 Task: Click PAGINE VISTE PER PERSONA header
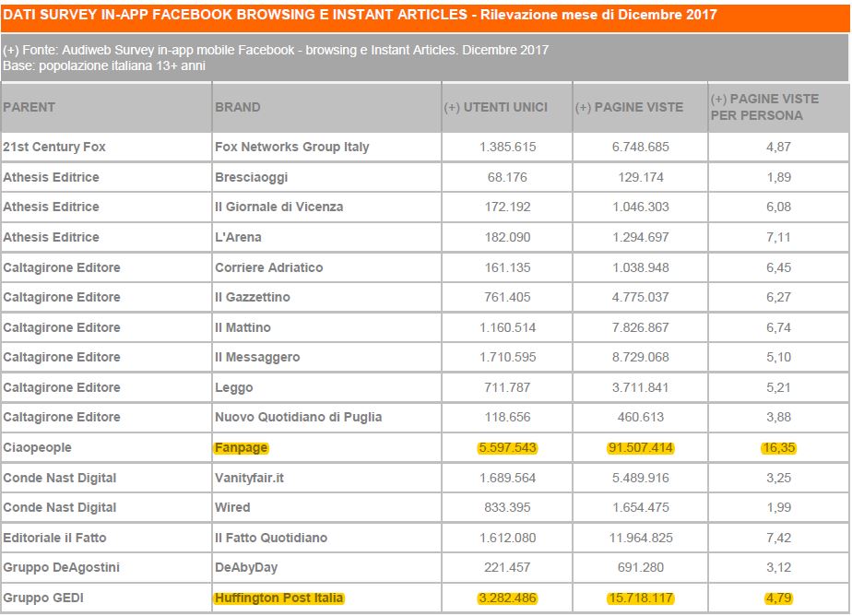pos(778,107)
